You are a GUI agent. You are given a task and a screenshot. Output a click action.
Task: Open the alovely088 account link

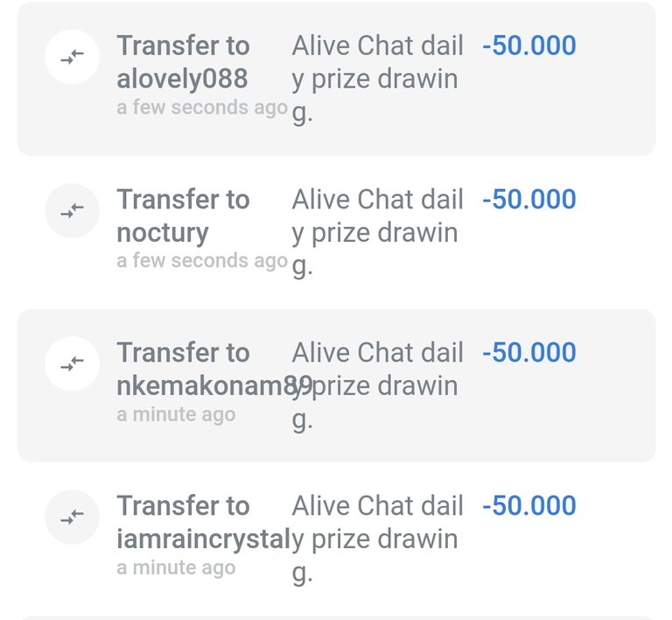[182, 79]
